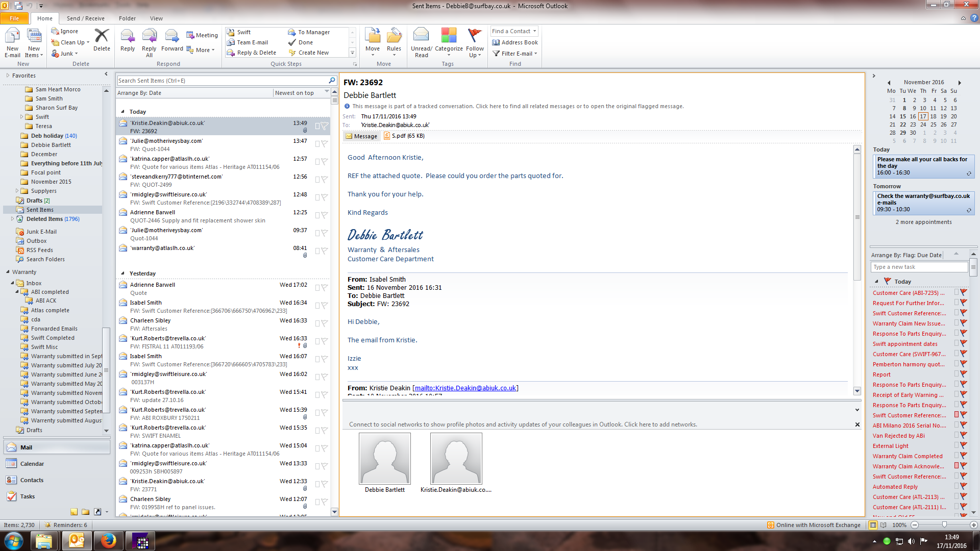Open the Calendar navigation pane
Image resolution: width=980 pixels, height=551 pixels.
32,464
